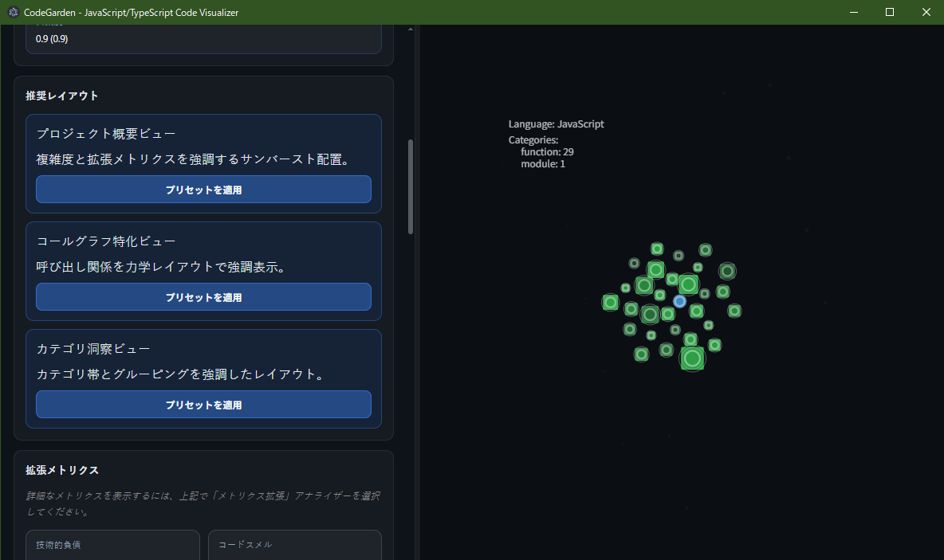Select the blue module node in graph

(x=679, y=301)
